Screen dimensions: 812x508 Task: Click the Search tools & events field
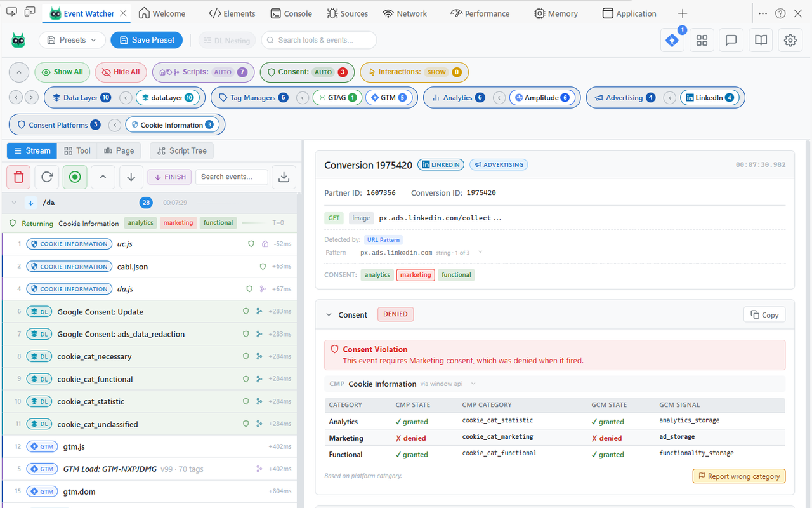click(x=319, y=40)
